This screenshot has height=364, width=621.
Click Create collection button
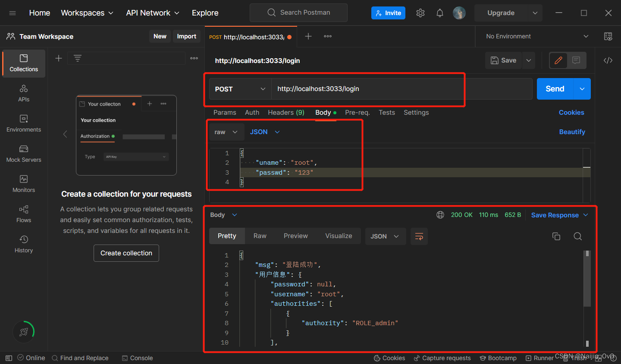(x=126, y=253)
